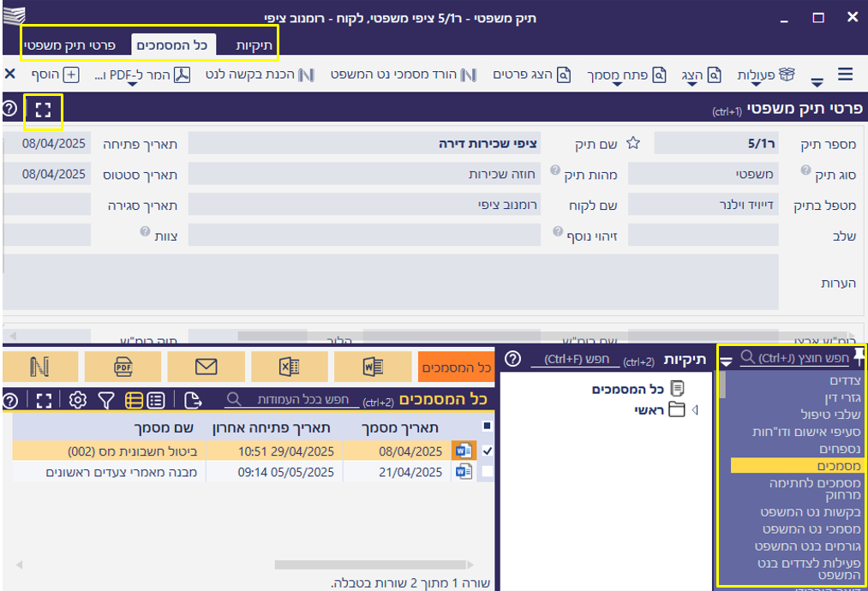Filter documents by Excel file type
The image size is (868, 591).
click(x=289, y=367)
